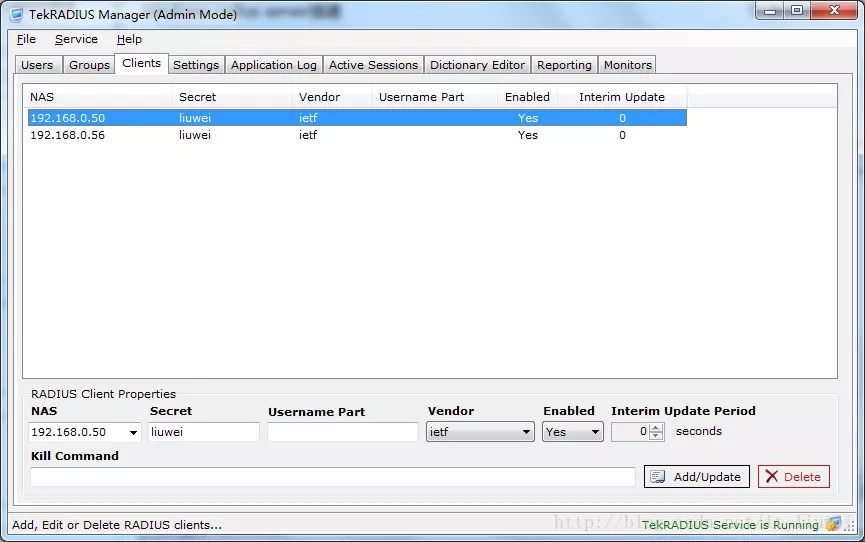Open the Service menu
Viewport: 865px width, 542px height.
pyautogui.click(x=76, y=39)
